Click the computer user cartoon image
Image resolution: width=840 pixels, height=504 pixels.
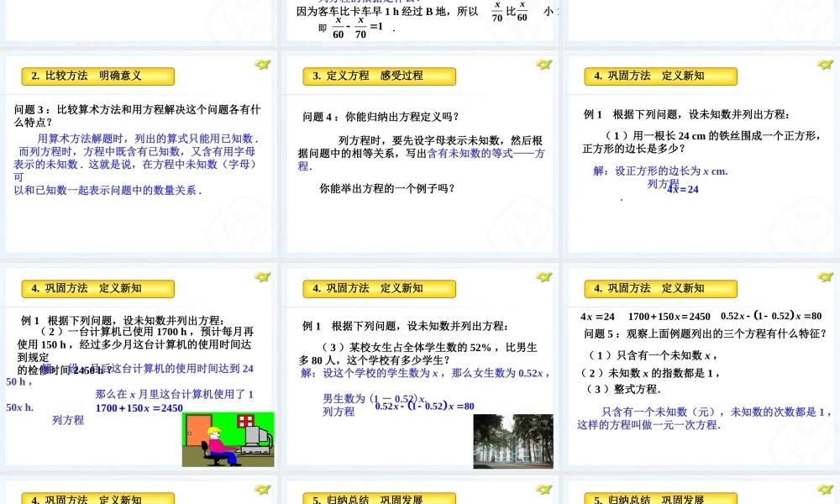click(x=228, y=438)
